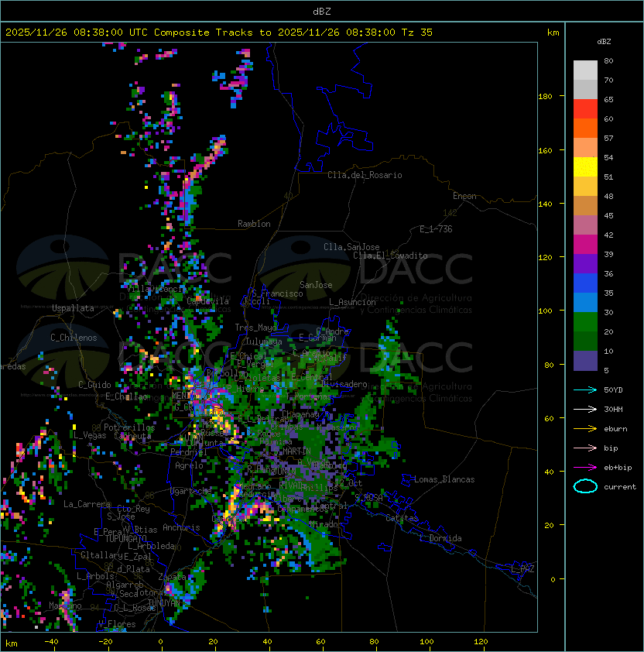Select the yellow 51-54 dBZ swatch
Screen dimensions: 644x652
[585, 167]
